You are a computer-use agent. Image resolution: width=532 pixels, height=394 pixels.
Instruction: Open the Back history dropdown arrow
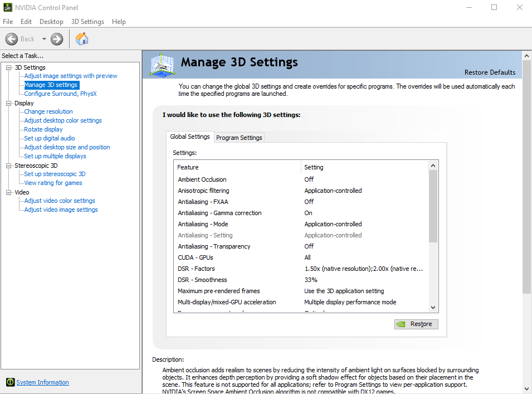pos(44,39)
